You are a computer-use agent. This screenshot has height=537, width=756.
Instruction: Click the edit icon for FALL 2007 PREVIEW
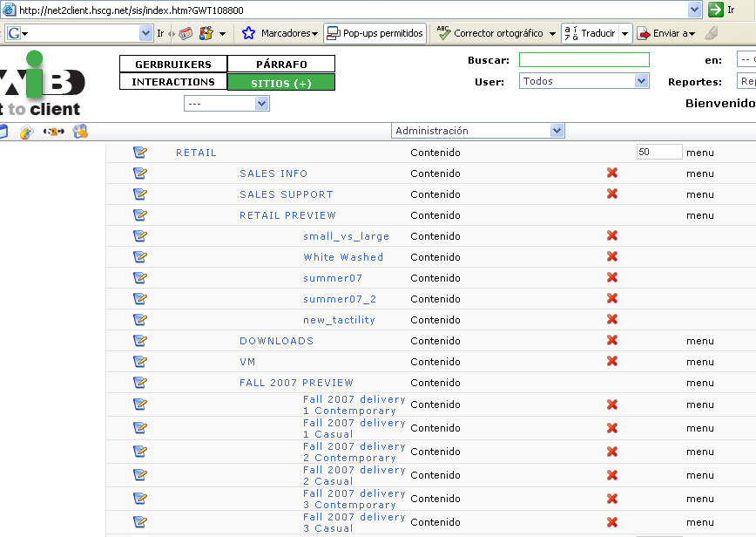point(140,383)
